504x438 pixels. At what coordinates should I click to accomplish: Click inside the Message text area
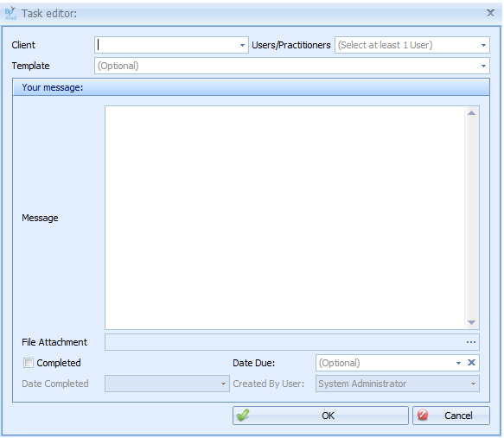coord(284,218)
